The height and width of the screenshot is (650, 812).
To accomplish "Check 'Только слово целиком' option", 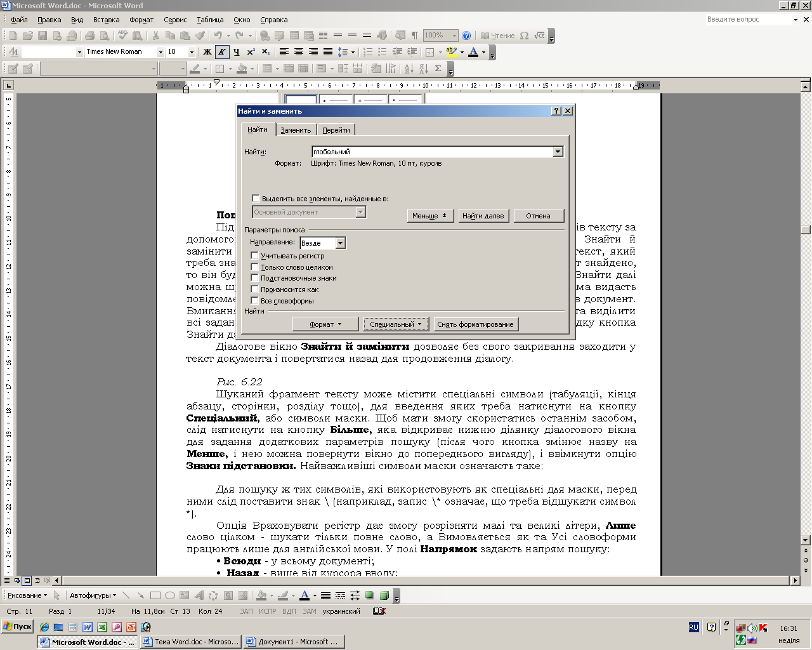I will click(254, 267).
